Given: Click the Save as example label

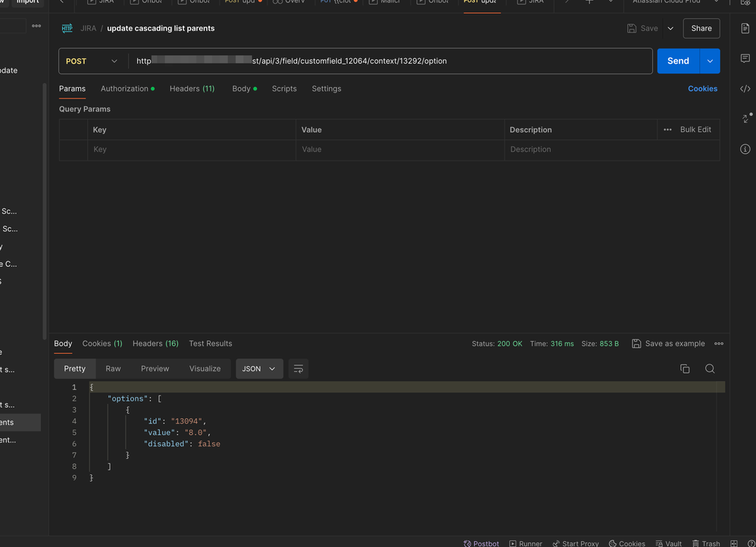Looking at the screenshot, I should [x=675, y=344].
